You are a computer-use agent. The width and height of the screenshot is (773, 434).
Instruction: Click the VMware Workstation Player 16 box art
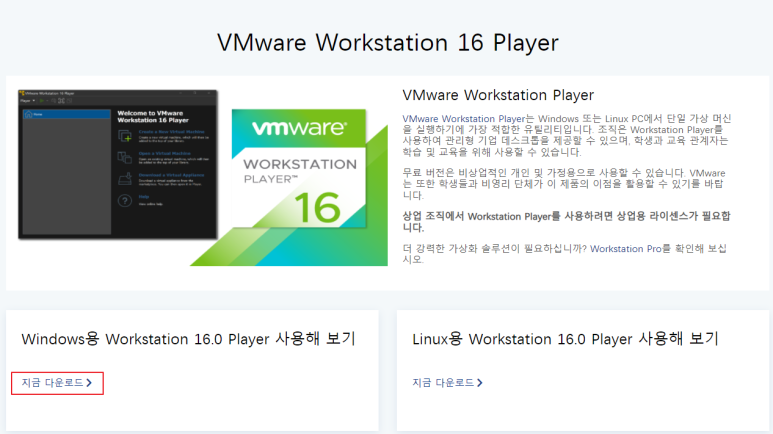point(290,187)
